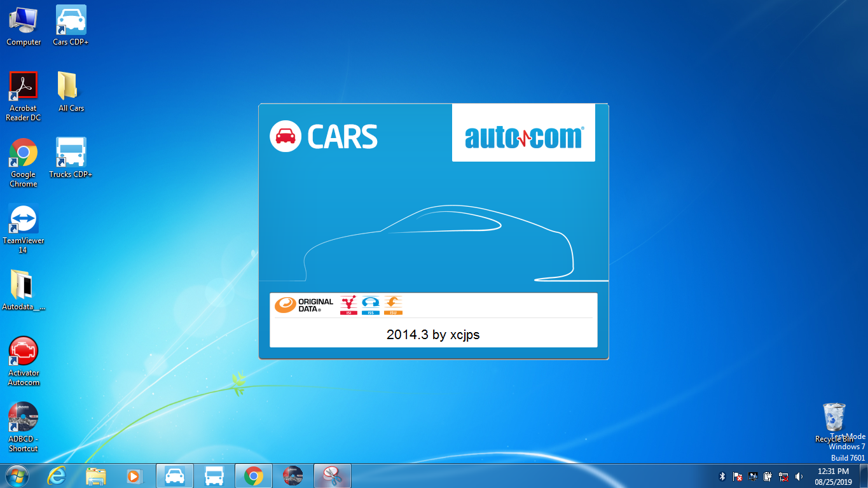Switch to Chrome in the taskbar

253,476
